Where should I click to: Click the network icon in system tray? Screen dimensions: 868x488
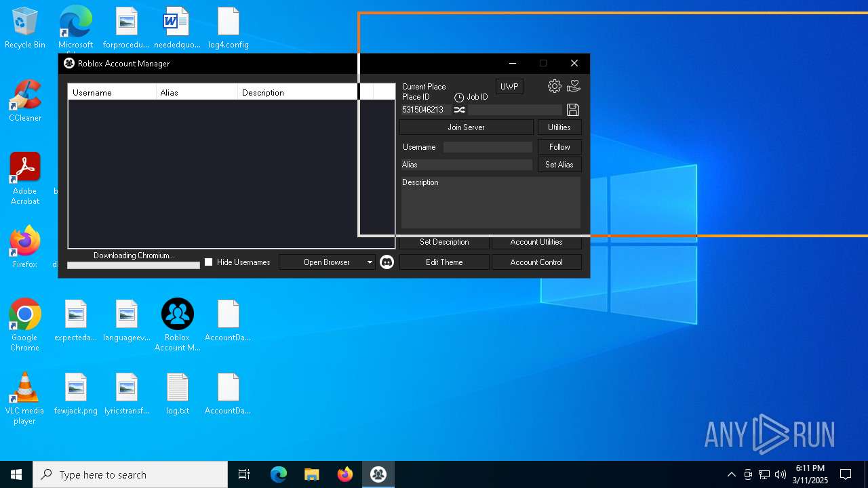coord(764,474)
